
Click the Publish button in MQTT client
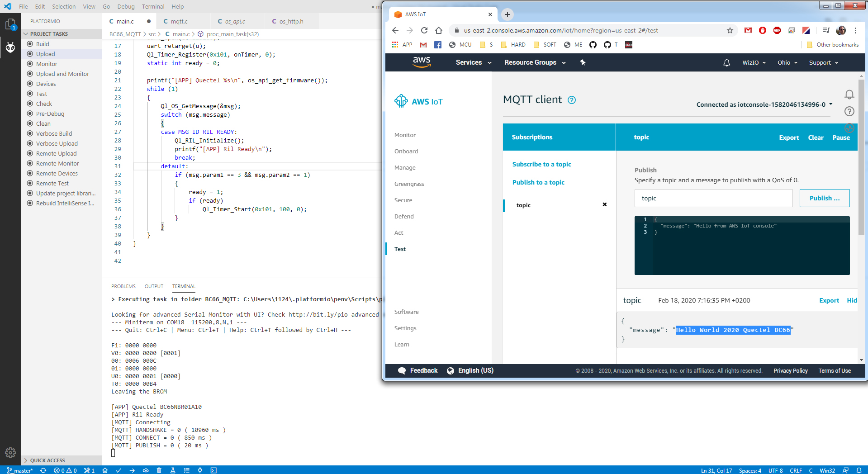(825, 198)
